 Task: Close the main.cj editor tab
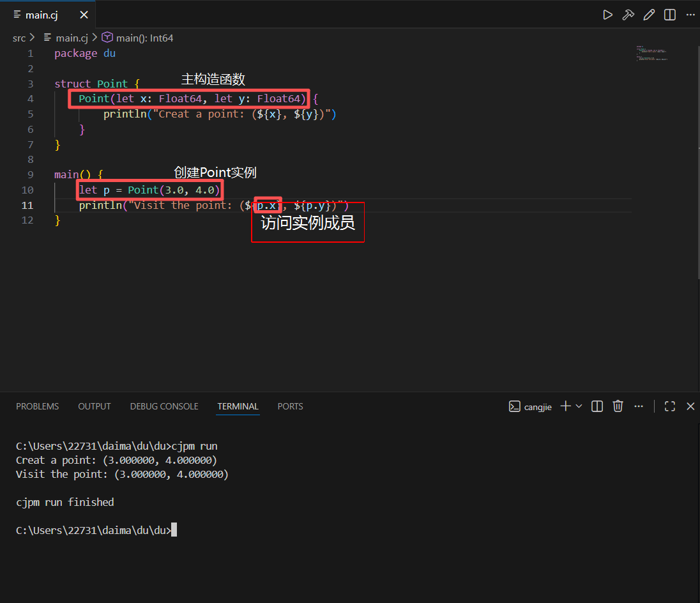click(84, 15)
